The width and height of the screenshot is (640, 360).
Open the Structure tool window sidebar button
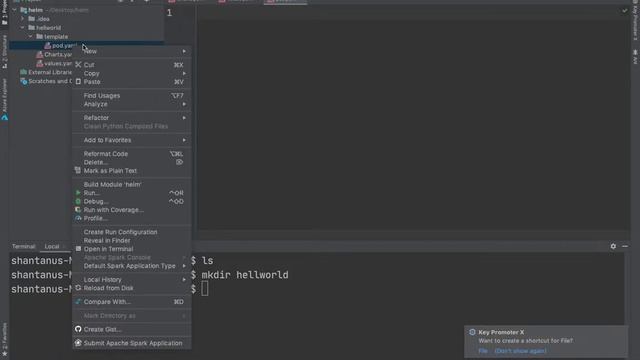[4, 51]
